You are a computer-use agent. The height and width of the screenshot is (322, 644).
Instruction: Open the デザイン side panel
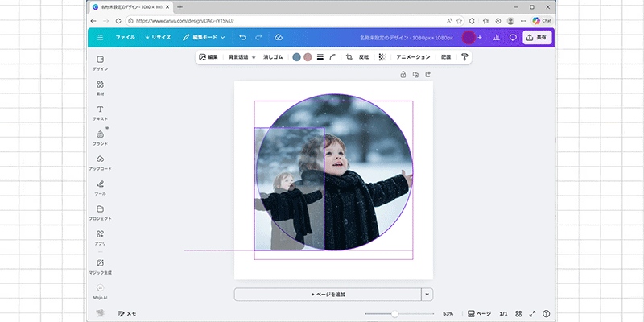pyautogui.click(x=100, y=64)
